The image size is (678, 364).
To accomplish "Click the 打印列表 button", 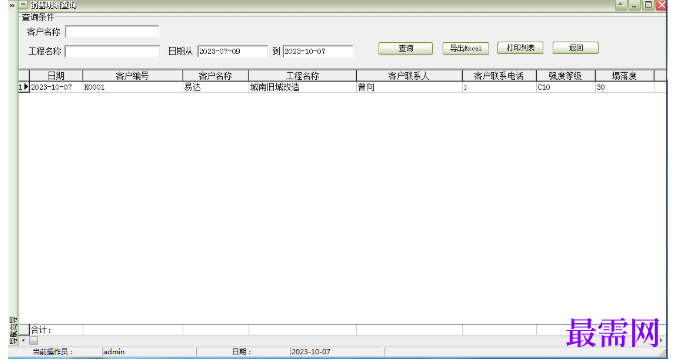I will 520,48.
